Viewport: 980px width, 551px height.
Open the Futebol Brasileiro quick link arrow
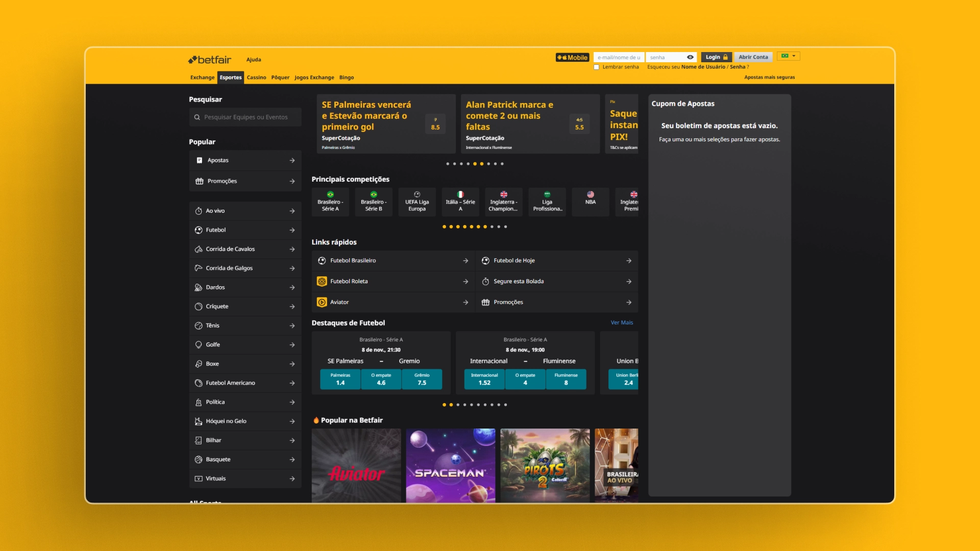(x=465, y=261)
